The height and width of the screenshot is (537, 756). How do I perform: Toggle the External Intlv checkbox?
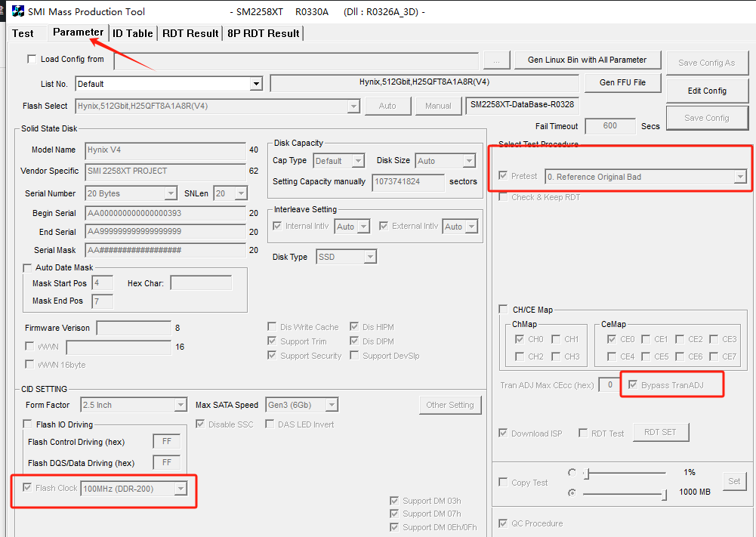384,226
